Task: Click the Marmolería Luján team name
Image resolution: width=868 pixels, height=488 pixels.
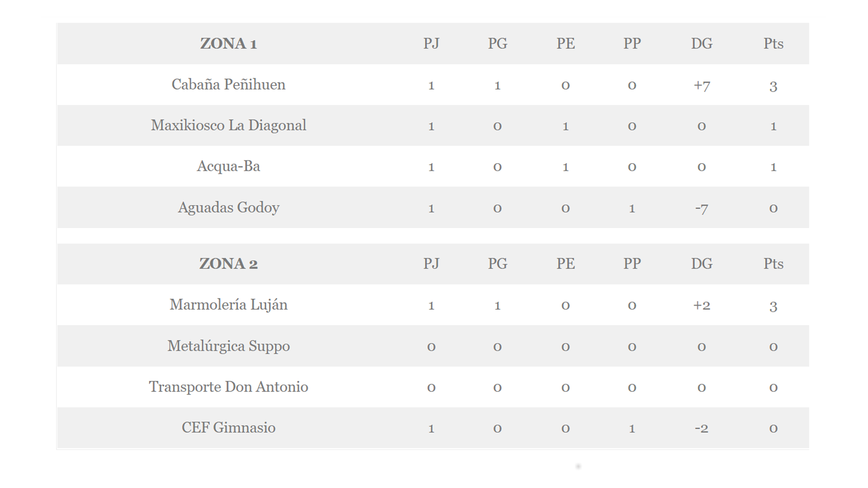Action: [228, 305]
